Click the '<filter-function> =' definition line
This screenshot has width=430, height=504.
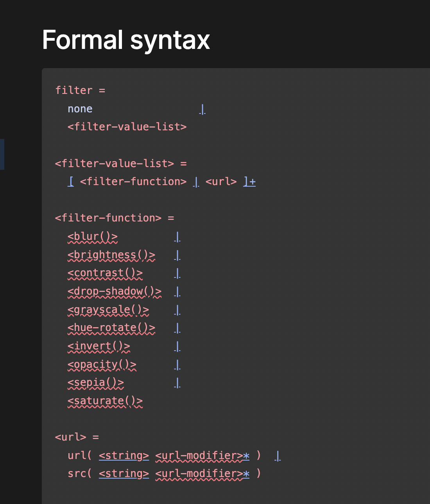115,218
